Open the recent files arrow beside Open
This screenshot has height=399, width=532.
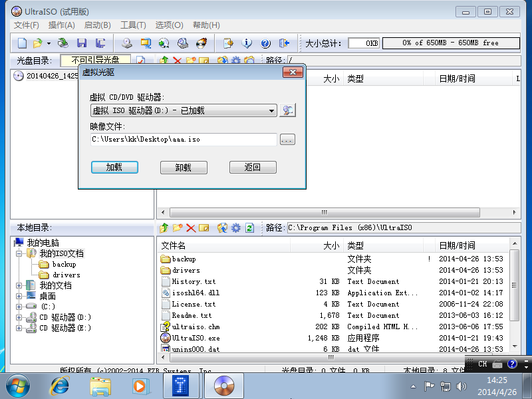point(49,43)
